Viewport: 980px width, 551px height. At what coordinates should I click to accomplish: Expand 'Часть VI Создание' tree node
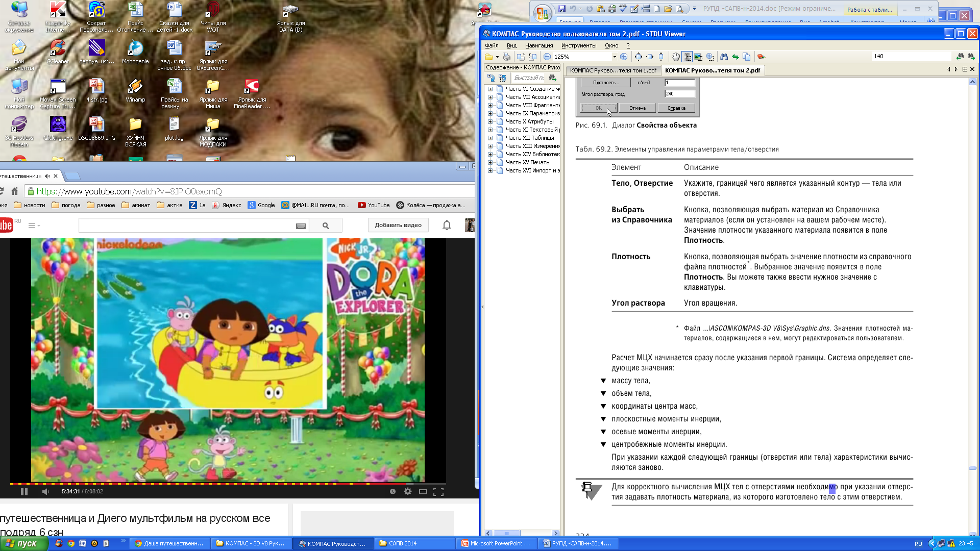pos(491,89)
